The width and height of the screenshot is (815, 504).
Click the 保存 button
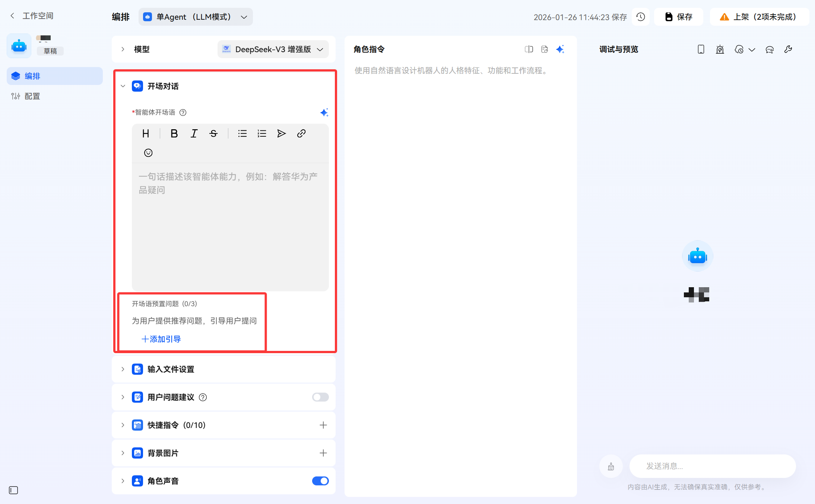tap(678, 17)
